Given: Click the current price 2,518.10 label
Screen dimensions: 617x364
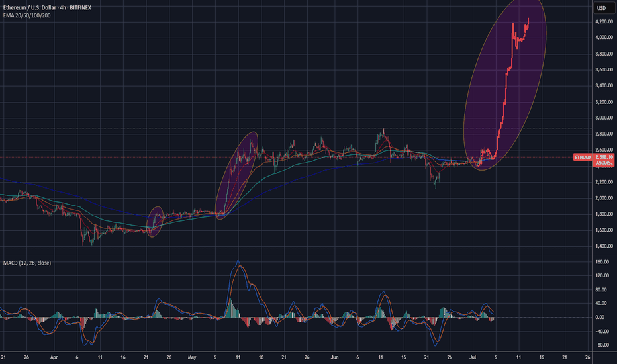Looking at the screenshot, I should click(604, 157).
